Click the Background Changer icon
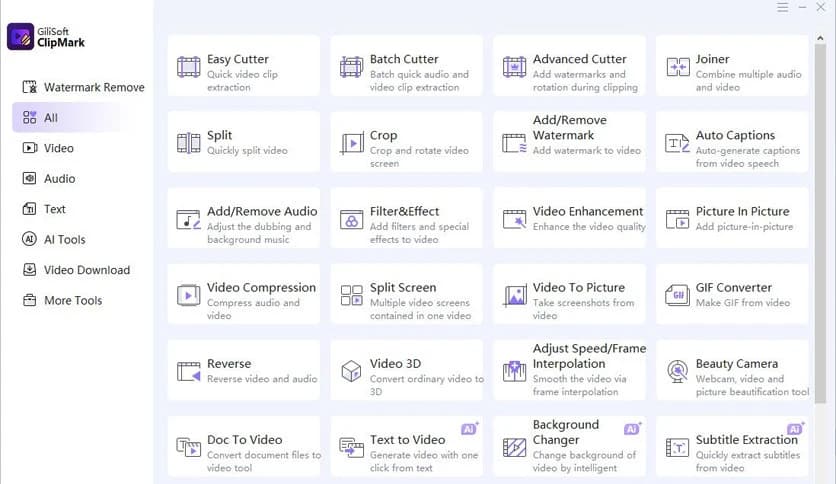 (514, 447)
